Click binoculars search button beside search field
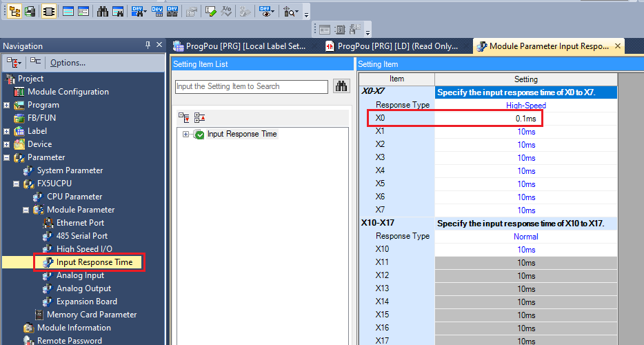 click(341, 86)
